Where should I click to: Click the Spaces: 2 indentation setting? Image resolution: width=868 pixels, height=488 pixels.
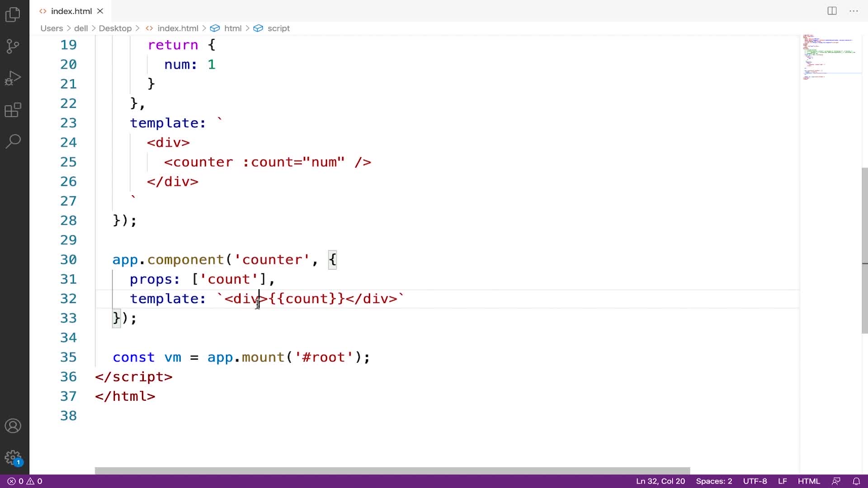pyautogui.click(x=714, y=481)
